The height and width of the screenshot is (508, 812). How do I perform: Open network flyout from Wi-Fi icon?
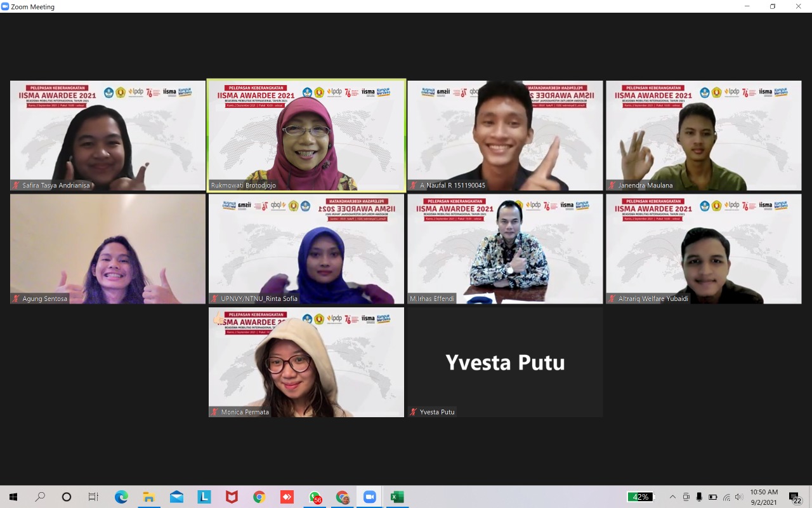click(726, 497)
